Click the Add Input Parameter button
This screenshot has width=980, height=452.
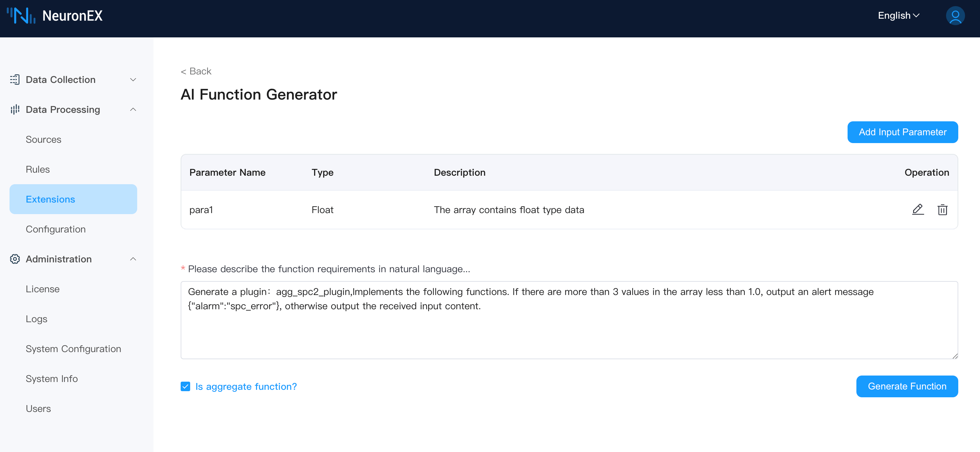pyautogui.click(x=902, y=132)
